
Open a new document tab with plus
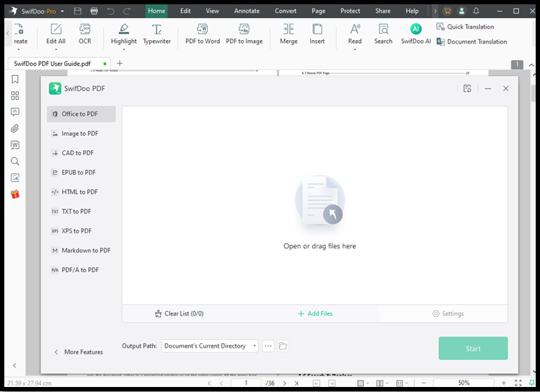point(120,63)
